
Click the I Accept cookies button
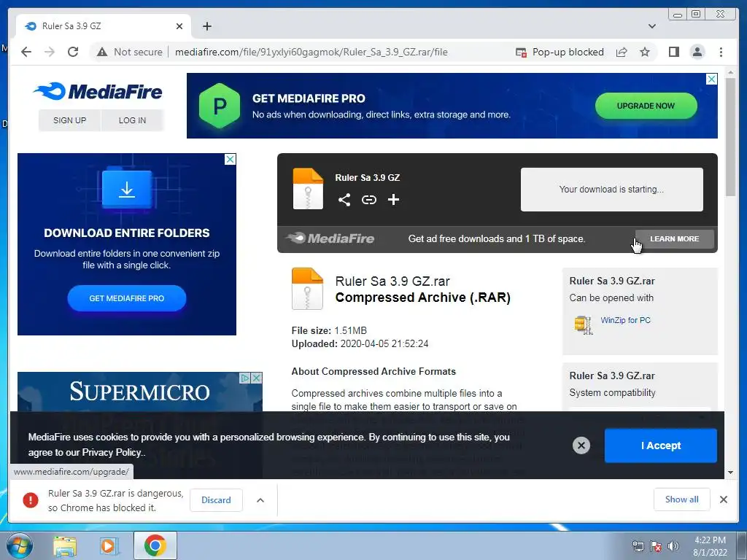point(660,446)
